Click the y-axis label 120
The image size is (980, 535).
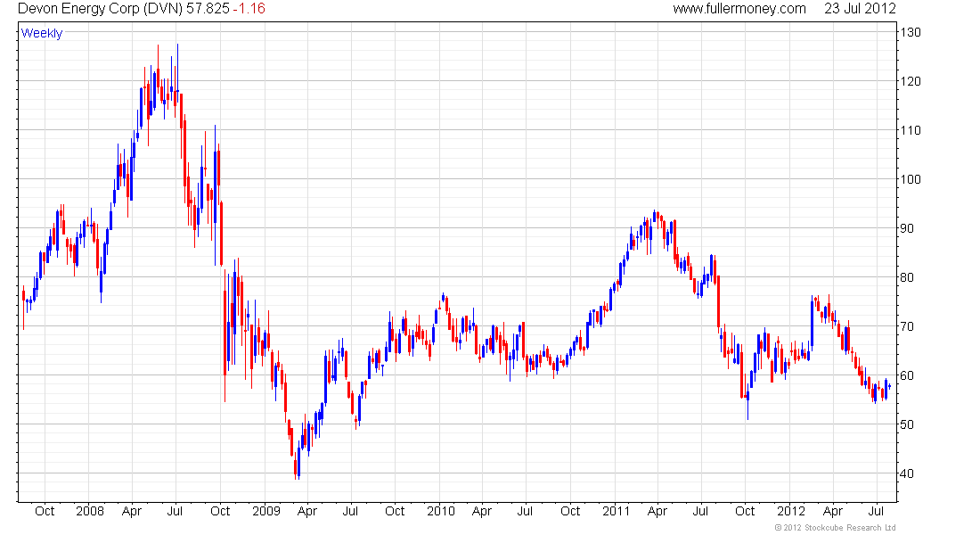tap(910, 81)
